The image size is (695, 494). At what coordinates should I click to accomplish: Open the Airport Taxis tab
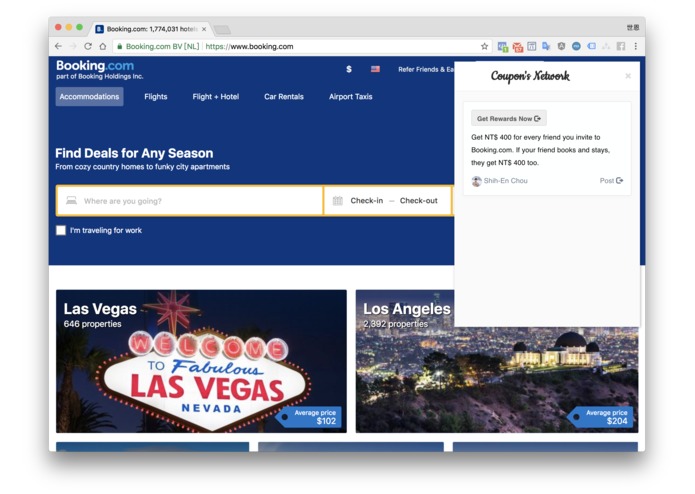click(350, 97)
